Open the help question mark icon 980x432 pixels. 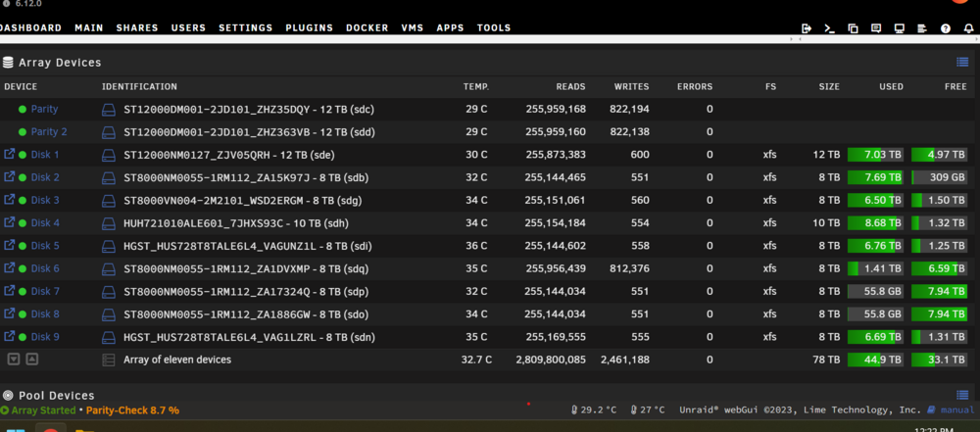point(946,28)
